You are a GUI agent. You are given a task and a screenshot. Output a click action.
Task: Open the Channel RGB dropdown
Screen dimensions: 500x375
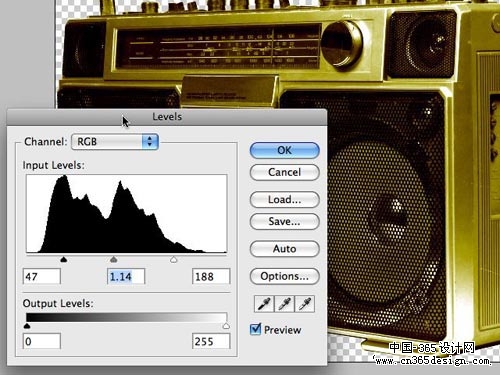coord(115,142)
